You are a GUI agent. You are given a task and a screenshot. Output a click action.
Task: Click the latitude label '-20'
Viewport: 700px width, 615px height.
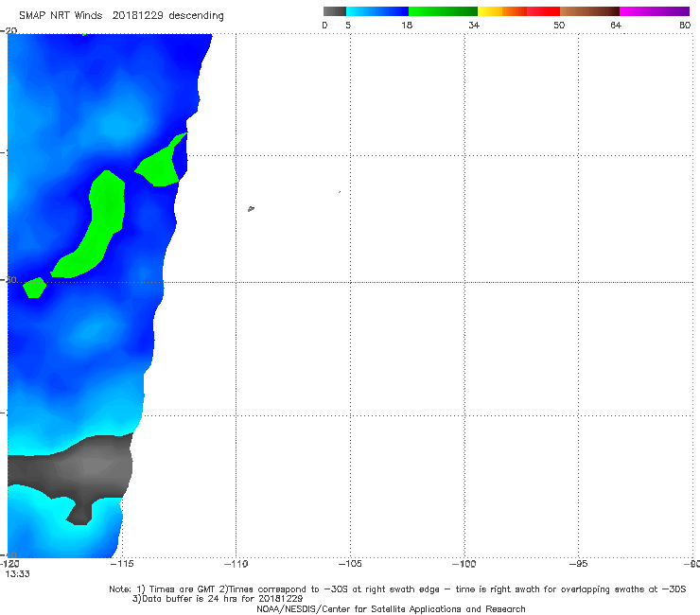(x=9, y=30)
